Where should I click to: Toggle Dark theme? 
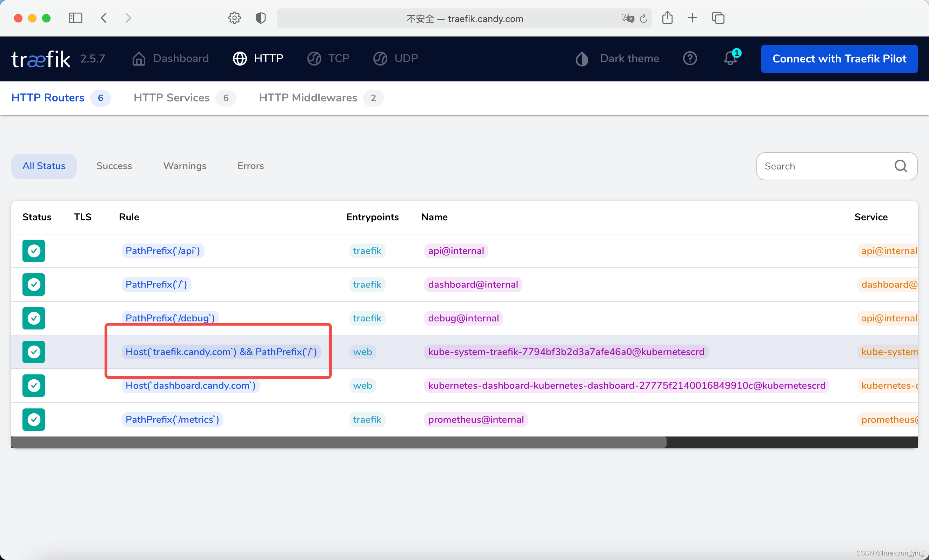tap(617, 59)
